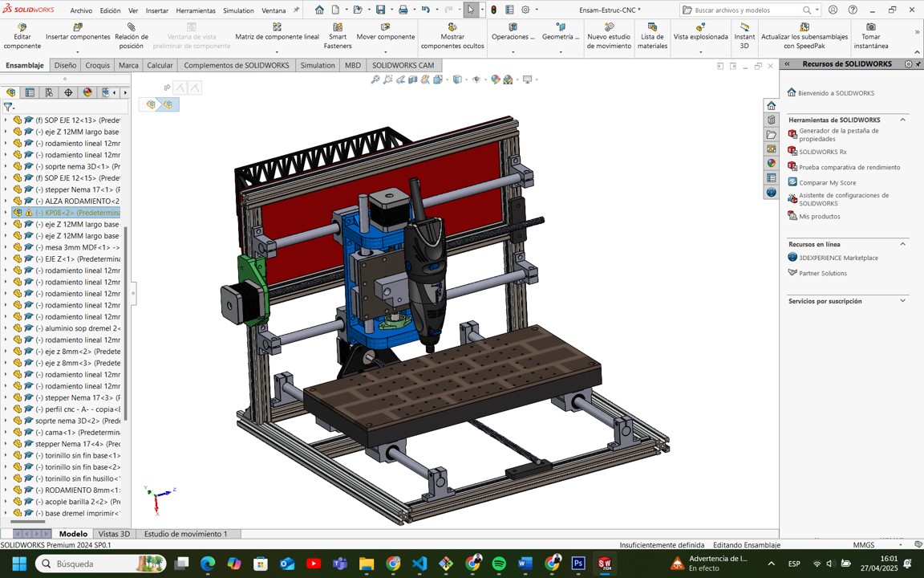Open Partner Solutions link
The width and height of the screenshot is (924, 578).
(823, 273)
